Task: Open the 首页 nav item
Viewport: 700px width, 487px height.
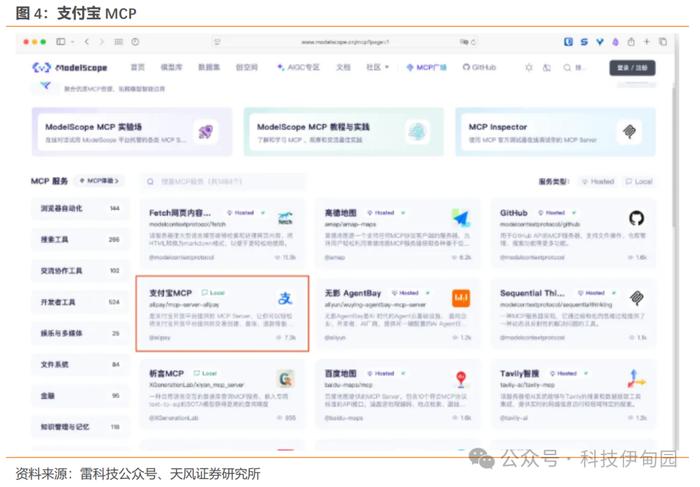Action: pos(138,67)
